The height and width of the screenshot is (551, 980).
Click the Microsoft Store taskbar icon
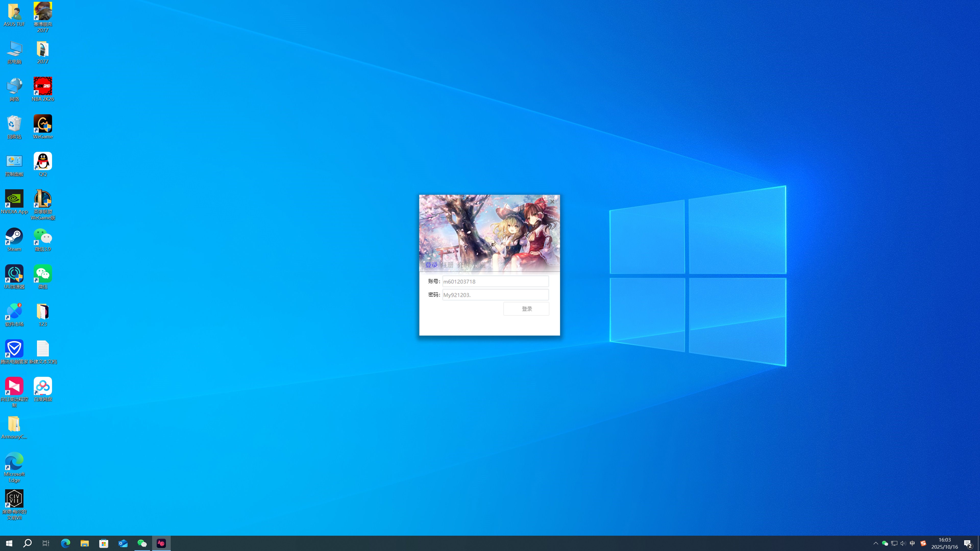pyautogui.click(x=103, y=543)
